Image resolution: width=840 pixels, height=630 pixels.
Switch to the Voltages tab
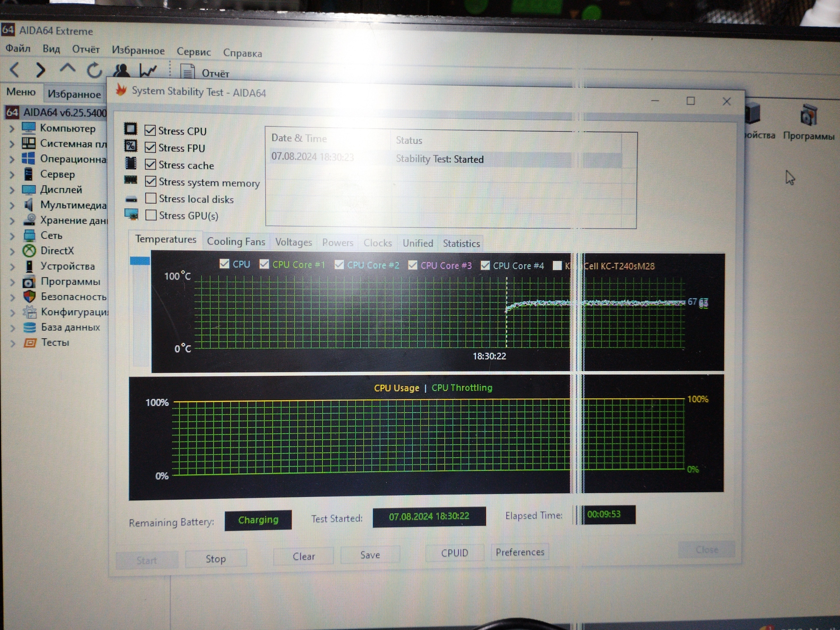294,242
